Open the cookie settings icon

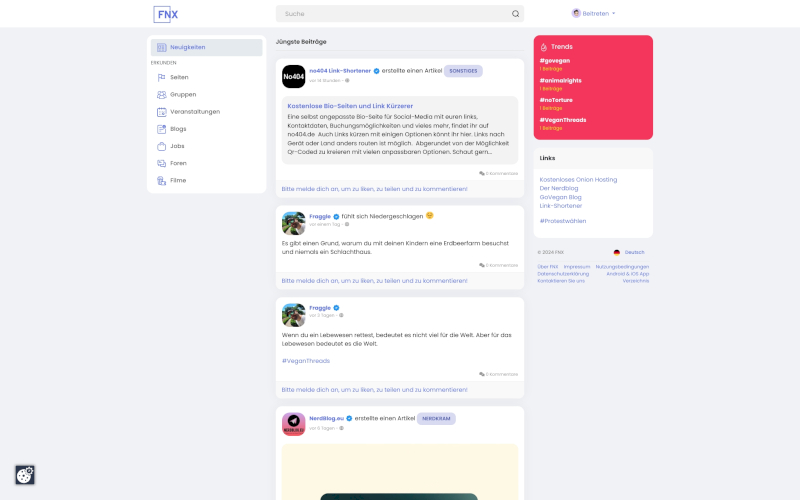tap(24, 475)
